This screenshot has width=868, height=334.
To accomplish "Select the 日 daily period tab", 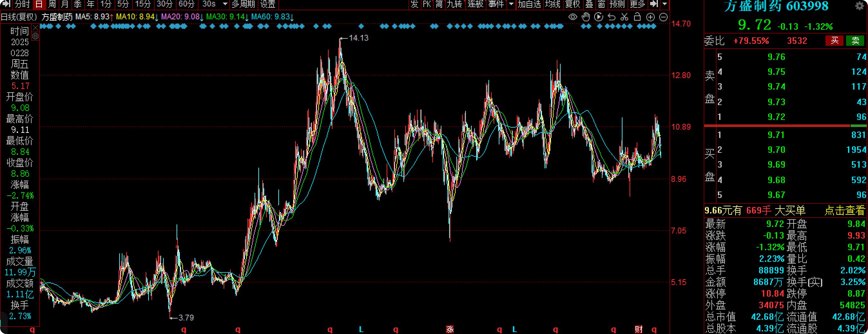I will (39, 4).
